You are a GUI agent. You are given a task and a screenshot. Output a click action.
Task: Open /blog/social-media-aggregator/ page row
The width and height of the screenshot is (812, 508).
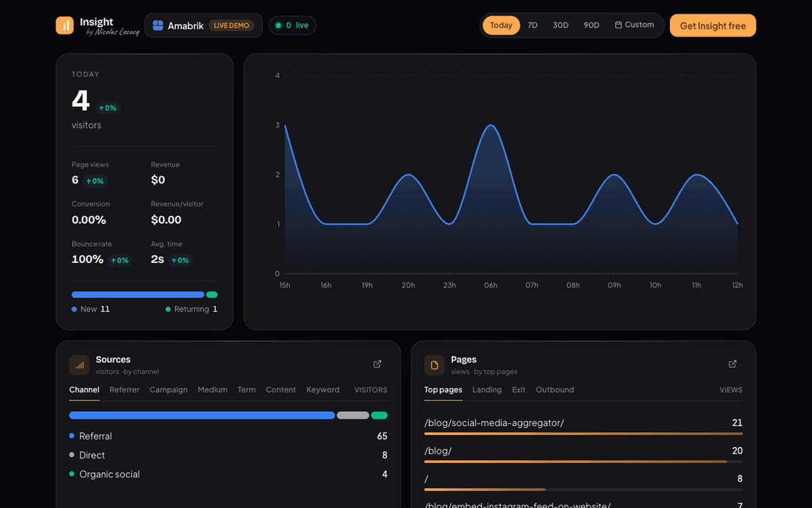[x=583, y=425]
